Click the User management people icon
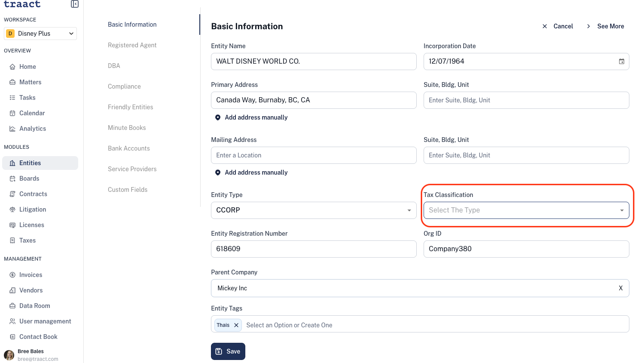This screenshot has height=363, width=644. coord(12,321)
